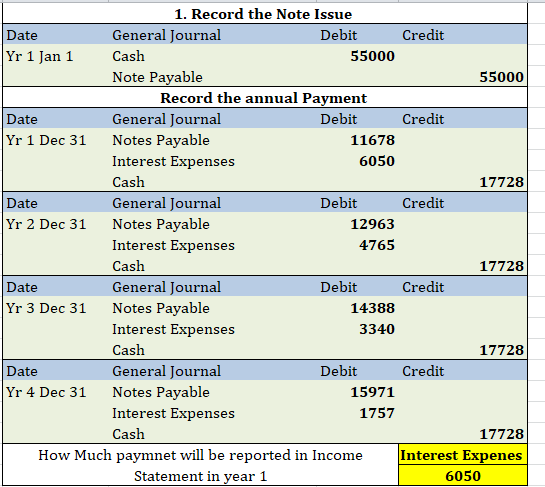Select the Cash credit 17728 in Yr 2 Dec 31 entry
The height and width of the screenshot is (487, 545).
[501, 266]
